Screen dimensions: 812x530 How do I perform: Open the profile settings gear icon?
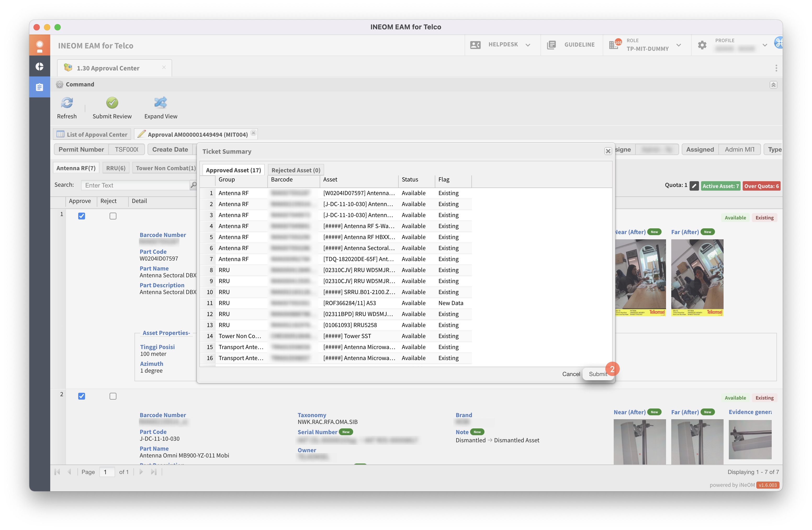point(702,45)
